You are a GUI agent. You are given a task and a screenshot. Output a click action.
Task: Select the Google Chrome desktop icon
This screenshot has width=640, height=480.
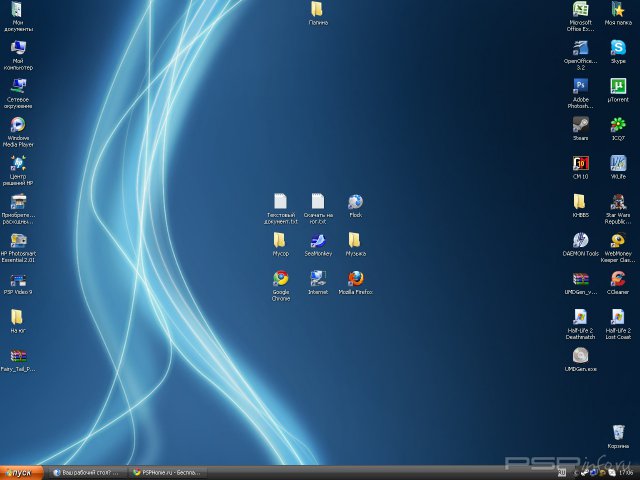pyautogui.click(x=281, y=278)
